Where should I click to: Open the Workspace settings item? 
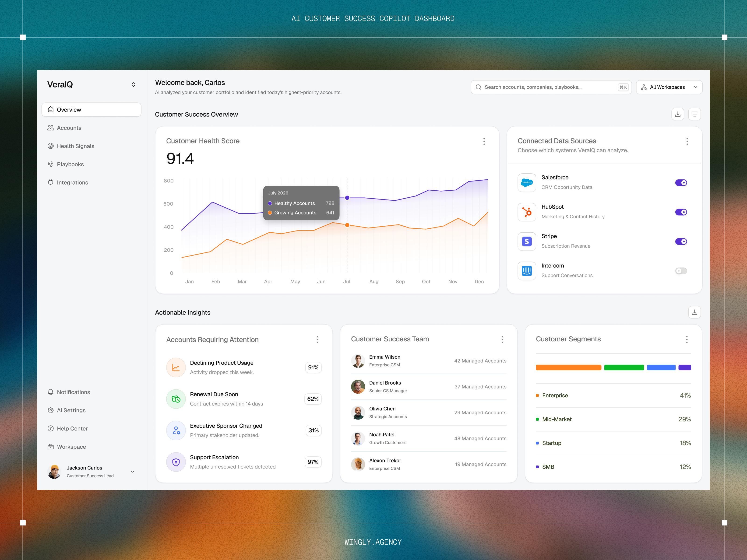91,447
